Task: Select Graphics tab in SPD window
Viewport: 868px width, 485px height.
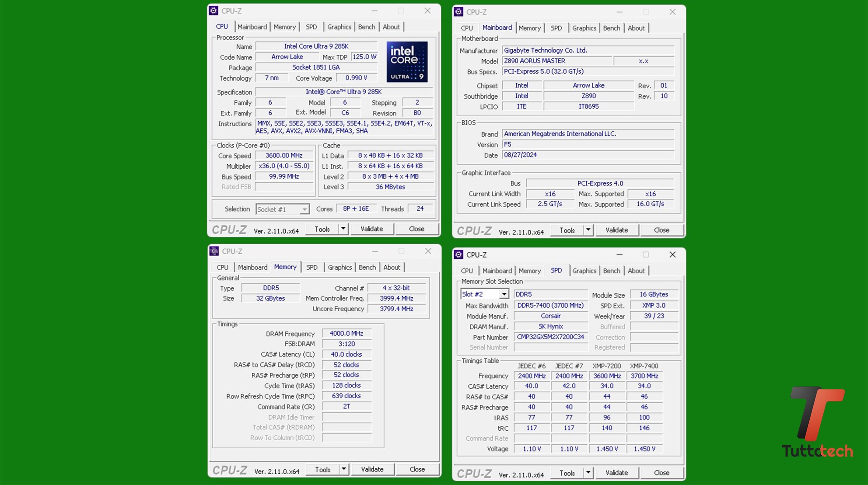Action: point(585,271)
